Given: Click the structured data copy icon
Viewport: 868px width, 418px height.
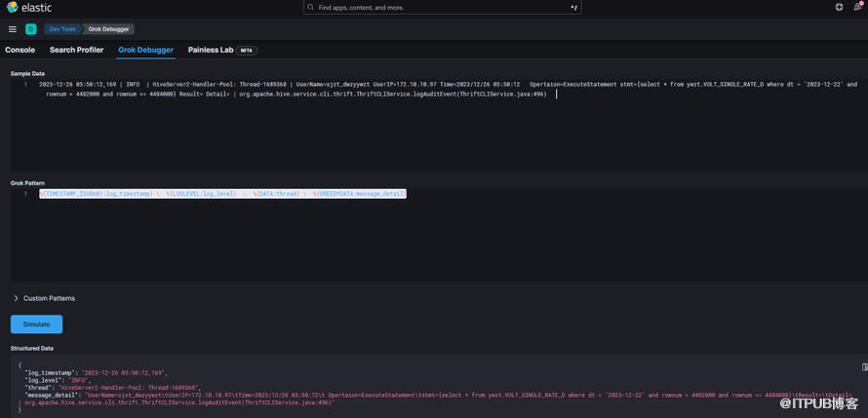Looking at the screenshot, I should pyautogui.click(x=864, y=367).
